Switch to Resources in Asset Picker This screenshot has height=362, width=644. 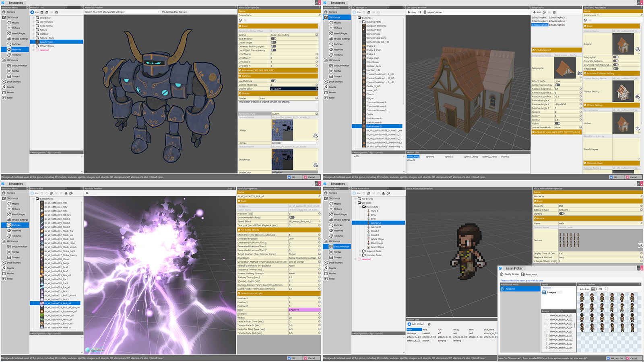(x=529, y=274)
